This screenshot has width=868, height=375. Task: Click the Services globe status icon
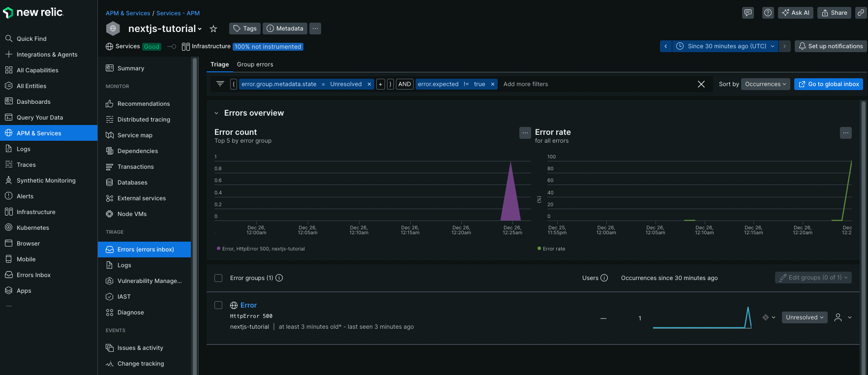point(110,46)
